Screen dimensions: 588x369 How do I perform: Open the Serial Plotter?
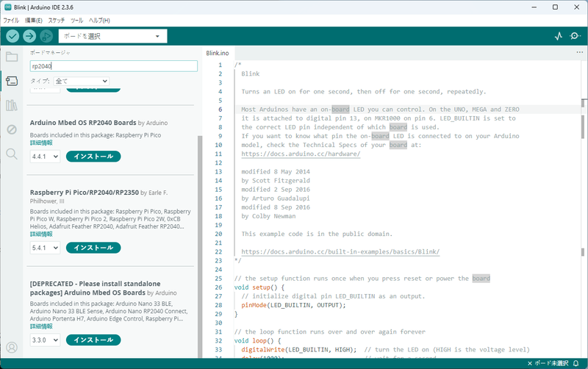559,36
